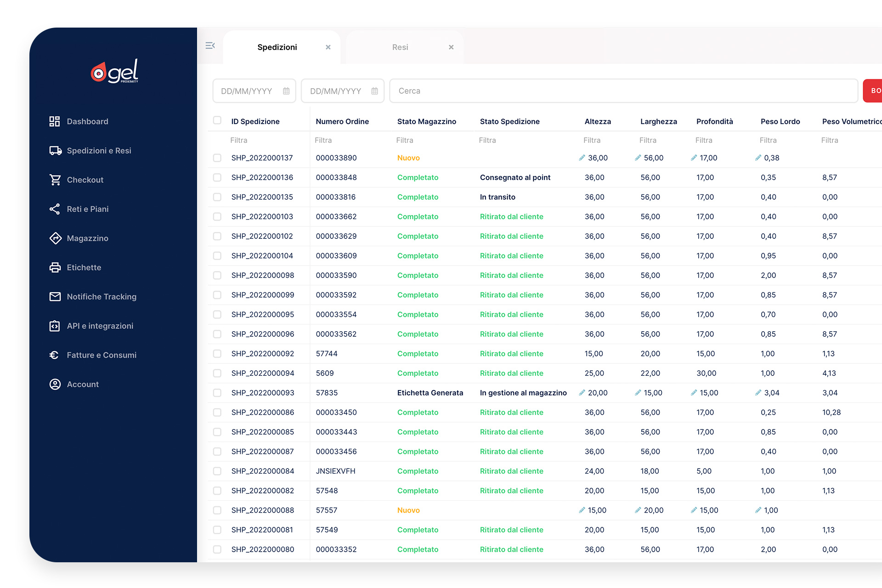The height and width of the screenshot is (588, 882).
Task: Select the Etichette printer icon
Action: tap(55, 267)
